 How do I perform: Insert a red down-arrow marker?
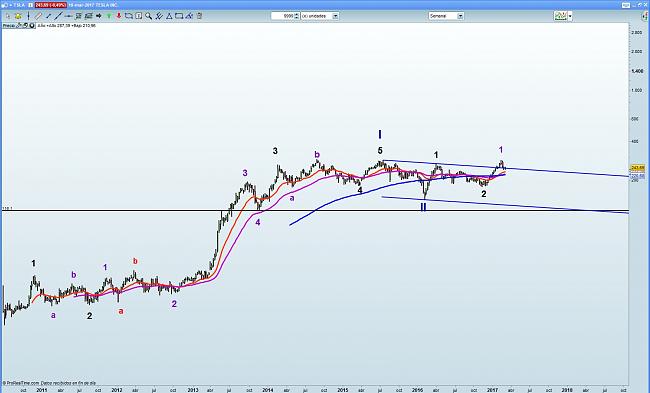click(119, 16)
